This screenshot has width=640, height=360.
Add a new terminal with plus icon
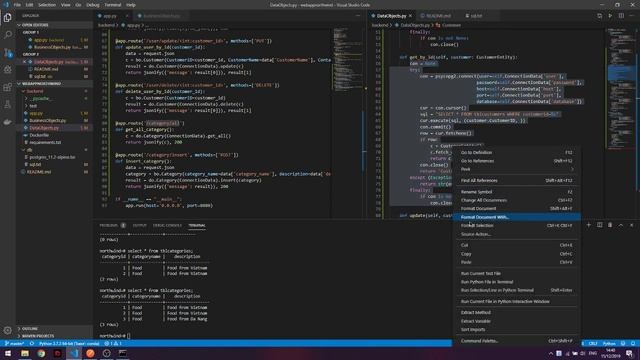(589, 225)
